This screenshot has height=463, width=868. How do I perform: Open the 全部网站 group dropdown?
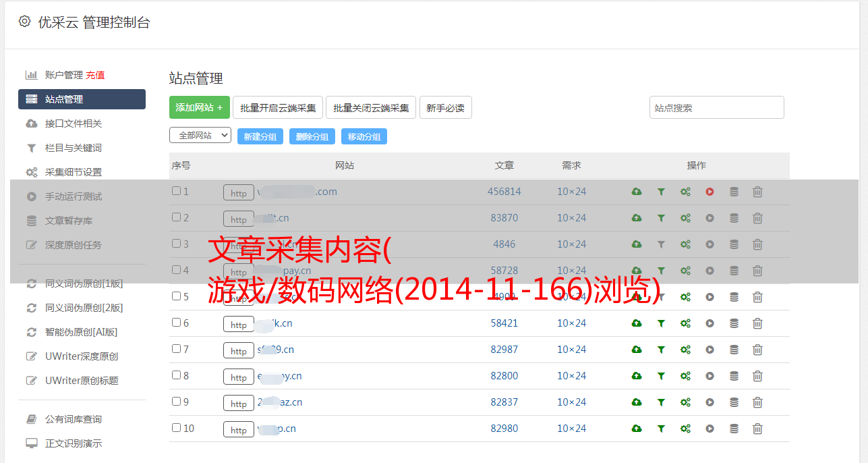(200, 136)
